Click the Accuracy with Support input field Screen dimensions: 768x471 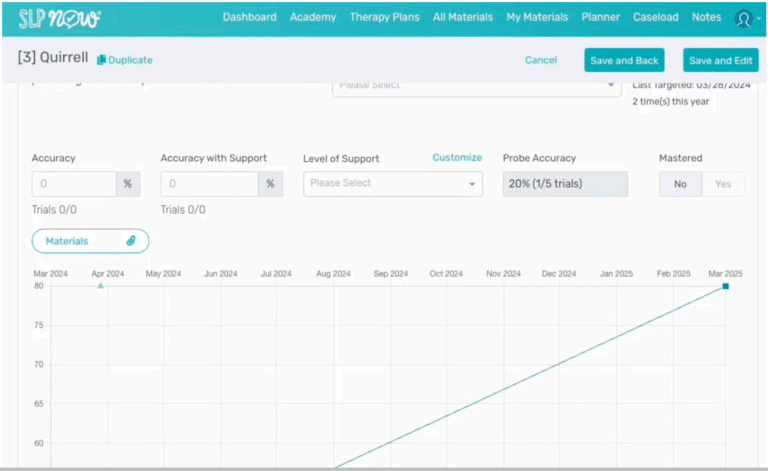(209, 184)
